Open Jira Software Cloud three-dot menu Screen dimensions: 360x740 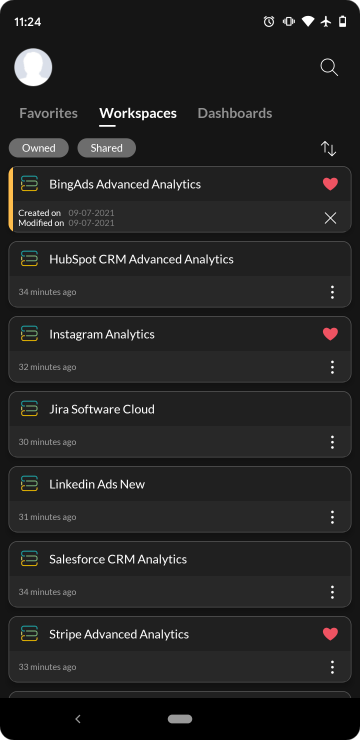332,442
